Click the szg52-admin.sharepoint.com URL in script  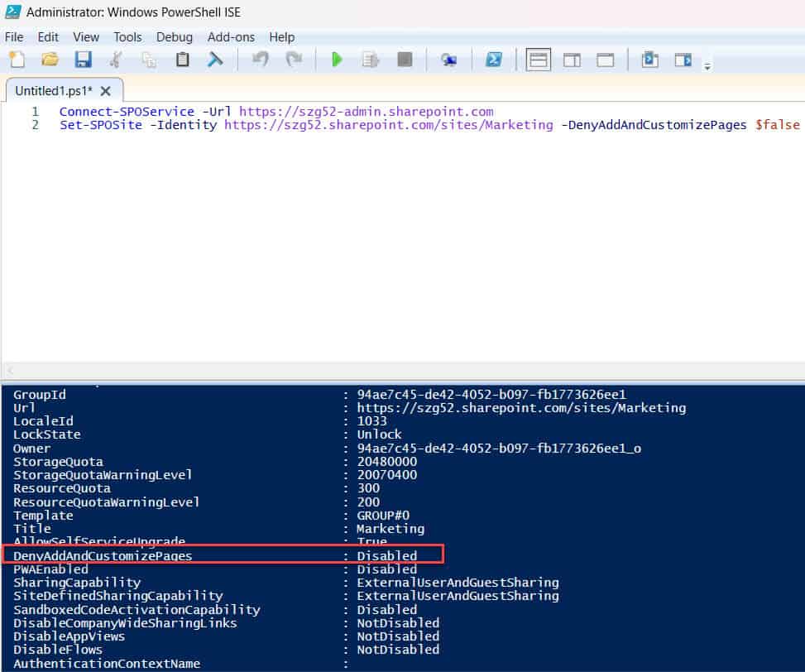pyautogui.click(x=366, y=112)
